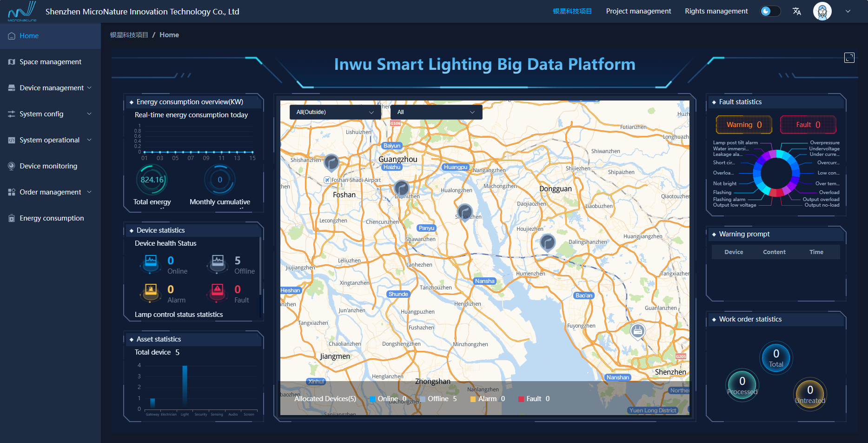
Task: Click the streetlight marker near Shishanzhen
Action: click(331, 162)
